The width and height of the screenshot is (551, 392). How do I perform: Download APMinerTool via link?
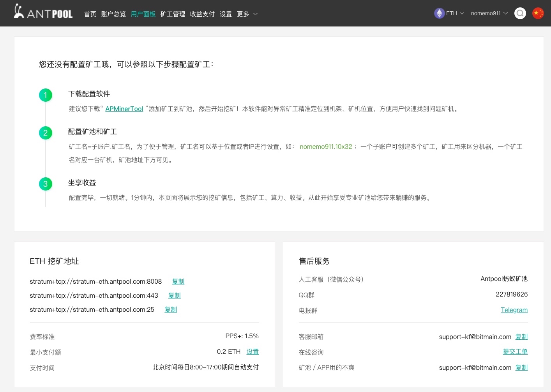pyautogui.click(x=124, y=109)
